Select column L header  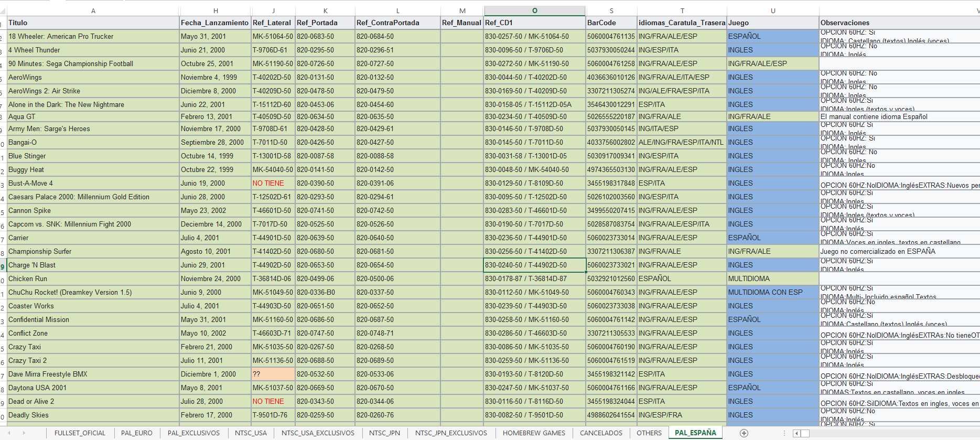pyautogui.click(x=397, y=10)
